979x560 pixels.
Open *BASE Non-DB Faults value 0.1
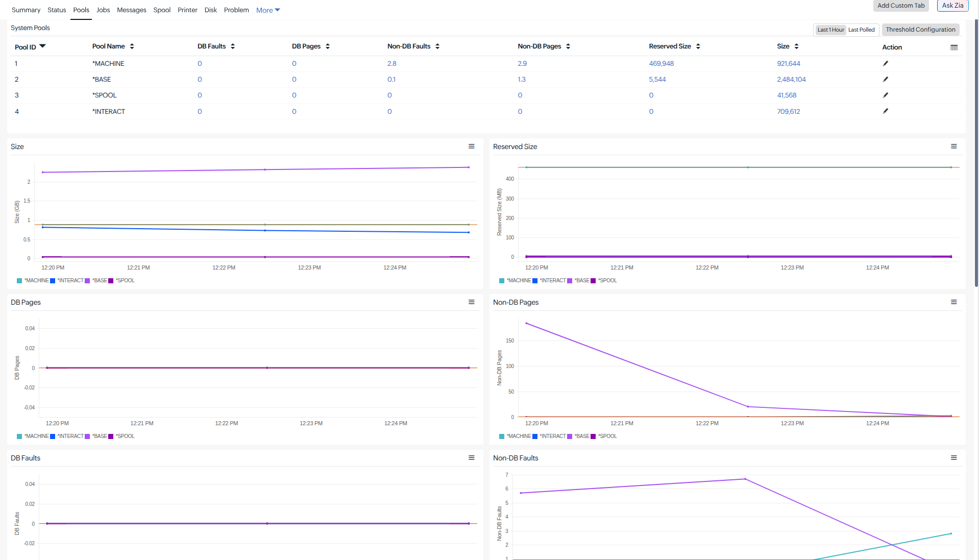click(391, 79)
